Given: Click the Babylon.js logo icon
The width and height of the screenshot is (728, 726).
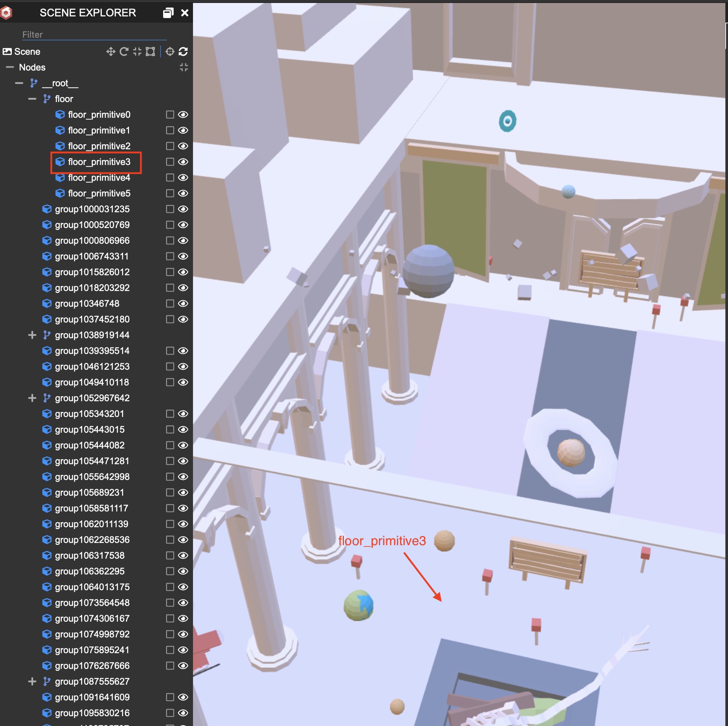Looking at the screenshot, I should click(x=7, y=13).
